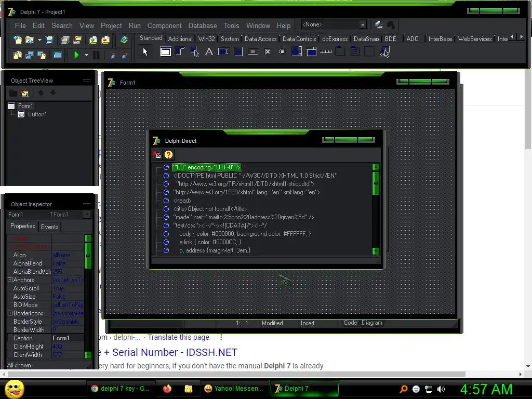Select the PopupMenu component icon
The image size is (532, 399).
pos(194,51)
